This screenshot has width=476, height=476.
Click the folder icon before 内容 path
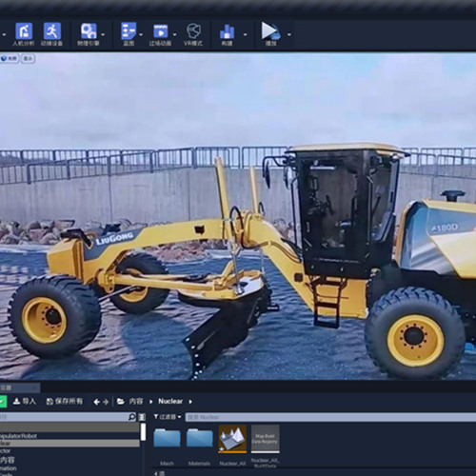coord(121,402)
